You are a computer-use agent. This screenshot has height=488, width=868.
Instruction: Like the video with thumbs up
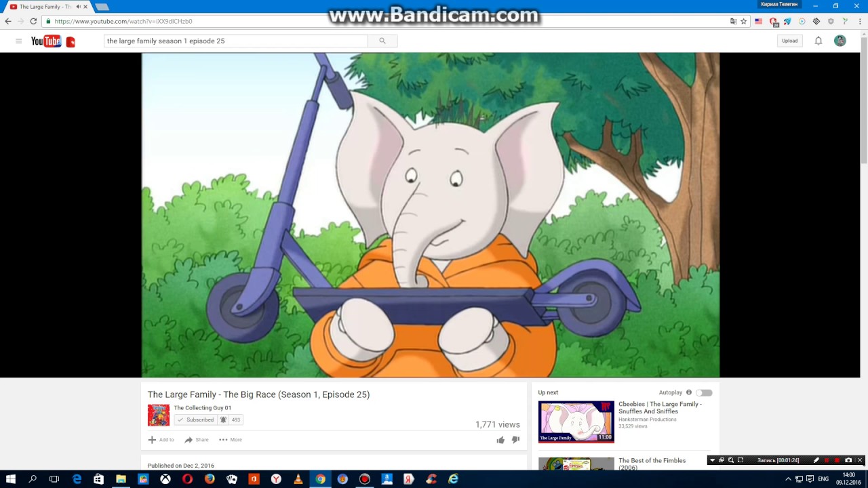(x=500, y=440)
